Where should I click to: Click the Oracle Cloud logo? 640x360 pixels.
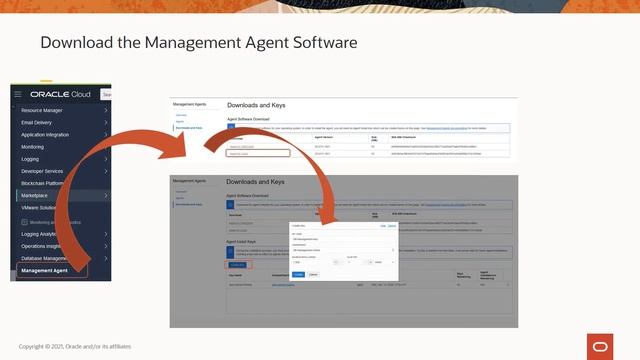click(x=60, y=94)
